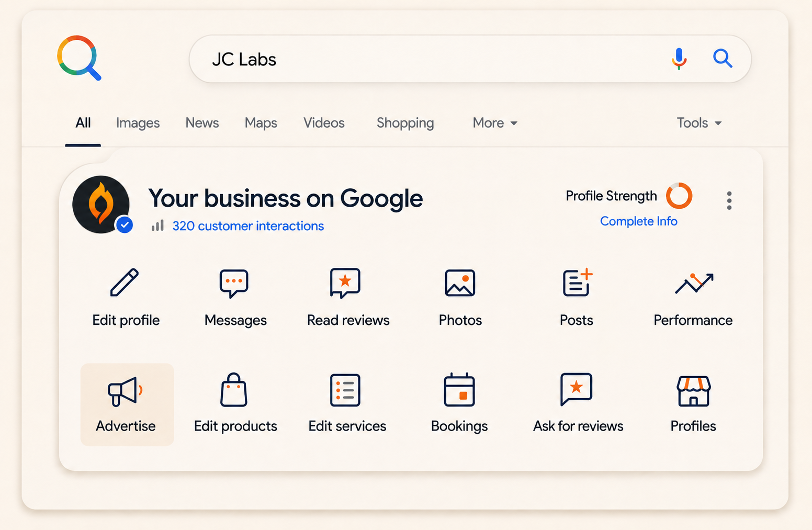The image size is (812, 530).
Task: Open the Profiles storefront icon
Action: point(693,391)
